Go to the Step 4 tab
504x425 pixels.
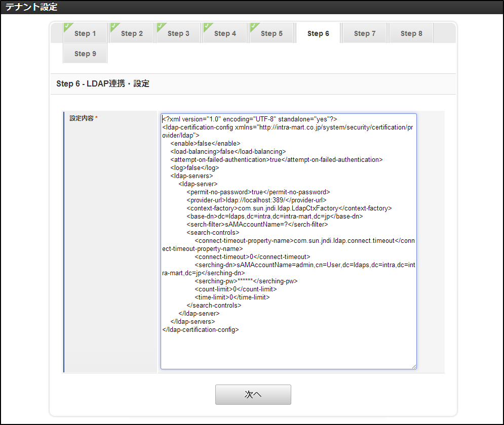[225, 33]
